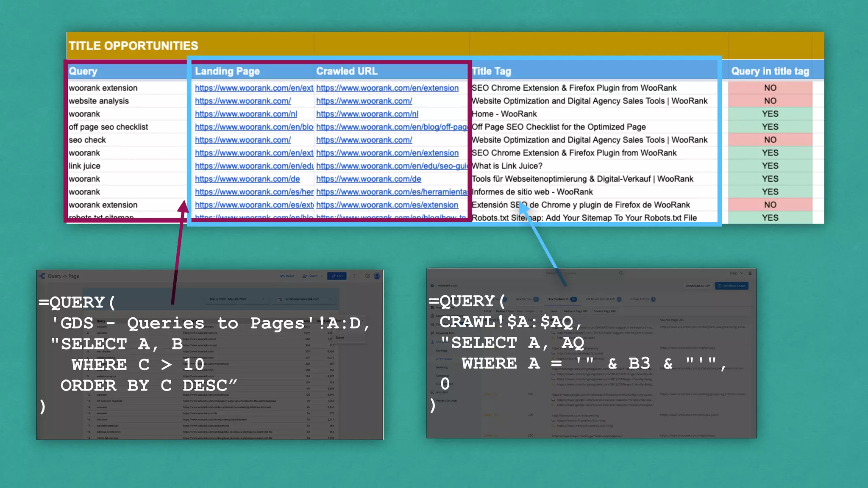
Task: Open the blog/off-page crawled URL link
Action: coord(392,127)
